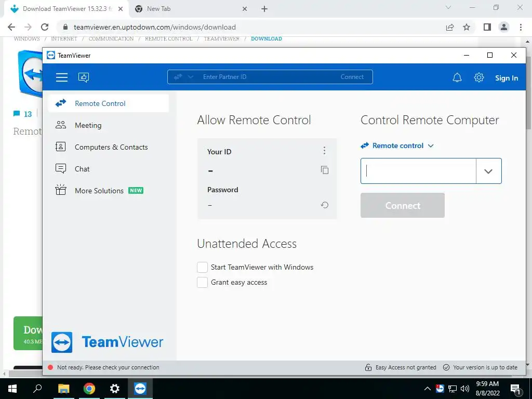
Task: Select Remote Control in the sidebar
Action: (x=109, y=103)
